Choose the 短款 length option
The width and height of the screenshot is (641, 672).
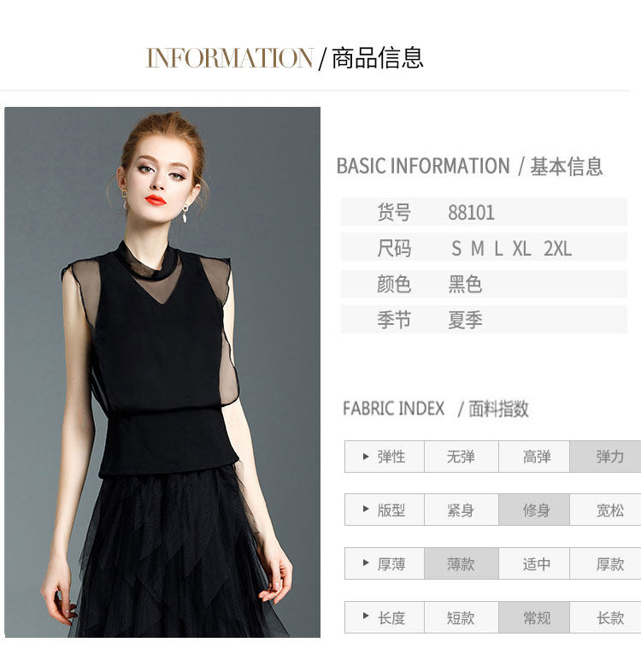[x=461, y=617]
